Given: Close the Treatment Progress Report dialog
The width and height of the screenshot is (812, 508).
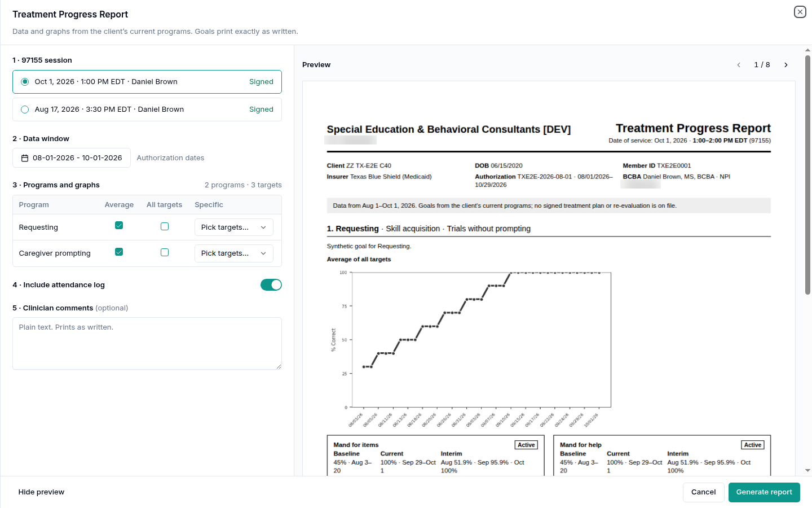Looking at the screenshot, I should tap(800, 12).
